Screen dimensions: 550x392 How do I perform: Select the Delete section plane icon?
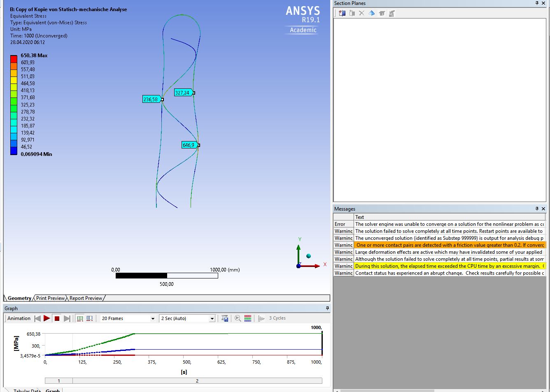[361, 13]
